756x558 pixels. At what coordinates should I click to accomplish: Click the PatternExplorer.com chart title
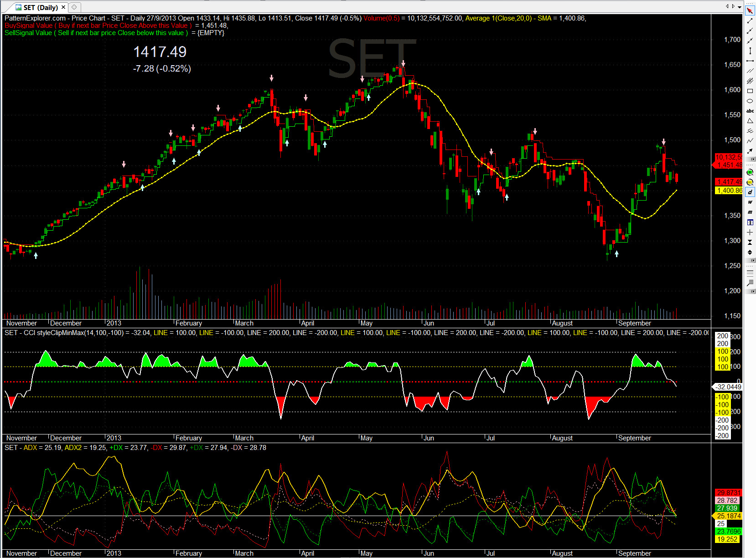pyautogui.click(x=295, y=18)
